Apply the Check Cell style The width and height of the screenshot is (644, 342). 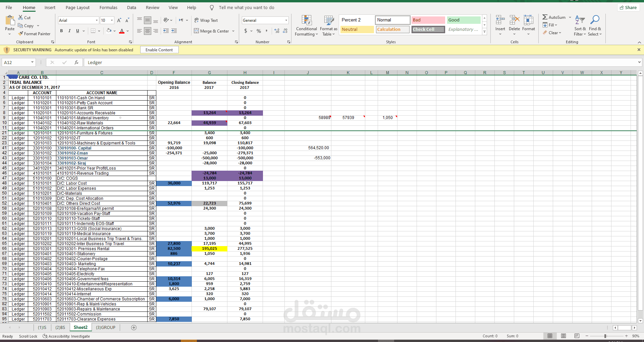click(428, 30)
